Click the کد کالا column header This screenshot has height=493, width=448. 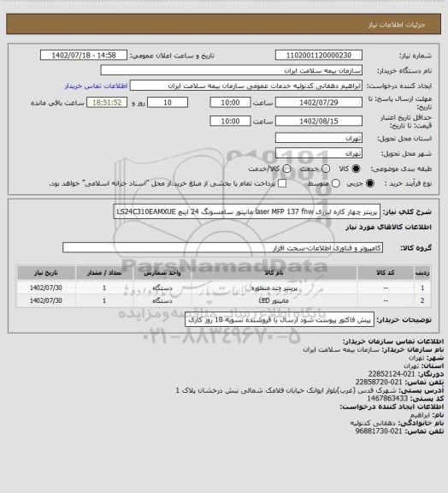(x=386, y=272)
